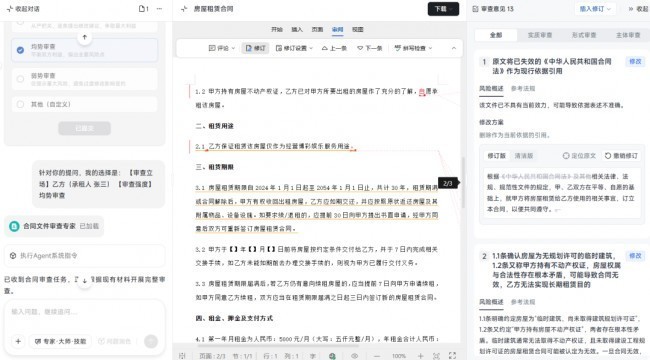
Task: Switch to 修订版 view of suggestion
Action: click(x=497, y=156)
